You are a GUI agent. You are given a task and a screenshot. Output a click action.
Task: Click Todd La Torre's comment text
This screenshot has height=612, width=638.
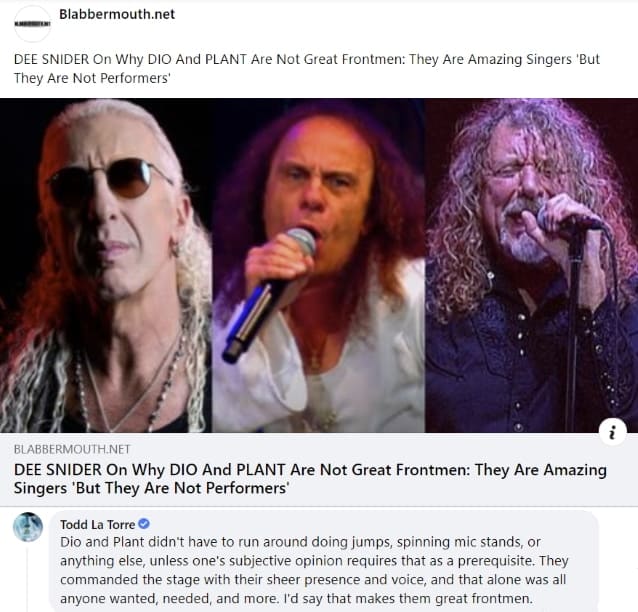point(314,570)
